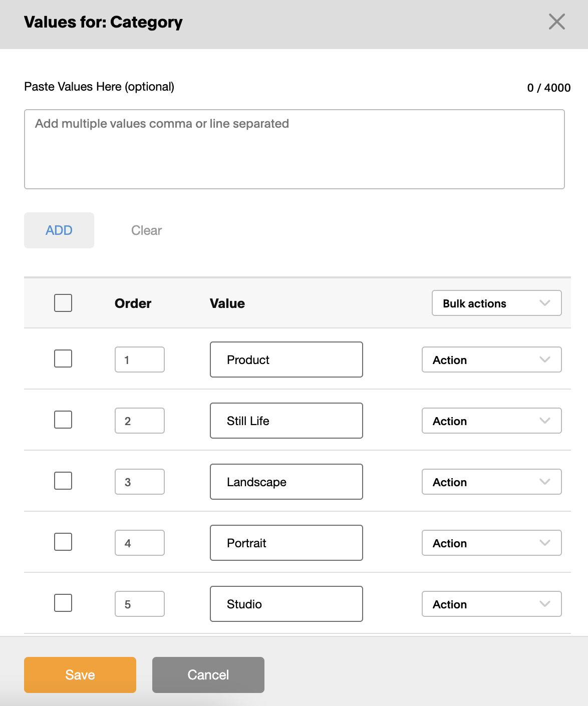588x706 pixels.
Task: Click the Portrait value text field
Action: point(286,543)
